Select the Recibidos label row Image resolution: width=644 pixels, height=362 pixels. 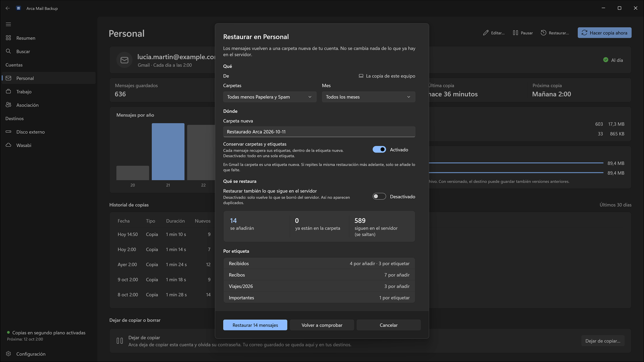pos(319,263)
